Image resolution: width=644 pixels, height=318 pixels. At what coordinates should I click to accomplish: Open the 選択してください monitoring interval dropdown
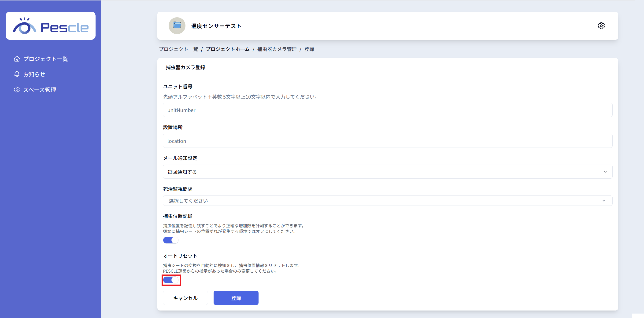pyautogui.click(x=375, y=201)
